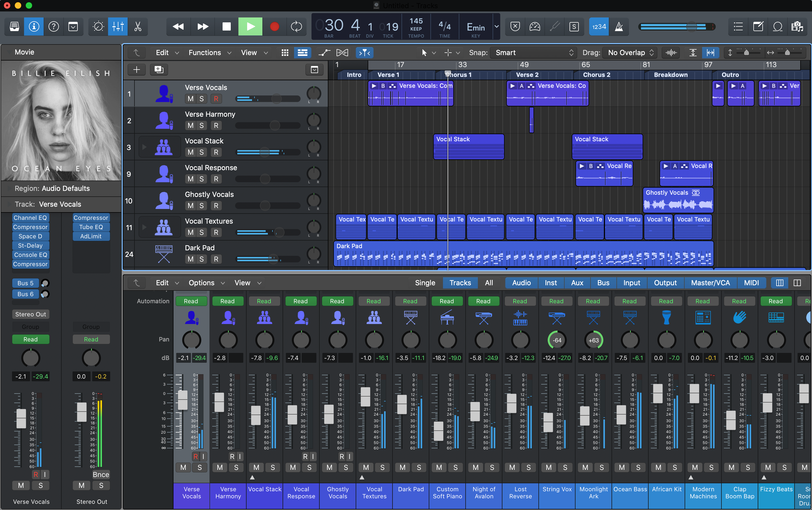Filter mixer by MIDI channels
This screenshot has height=510, width=812.
pyautogui.click(x=751, y=283)
